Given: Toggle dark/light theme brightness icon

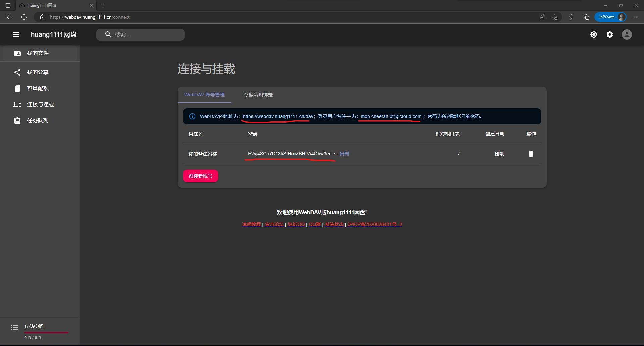Looking at the screenshot, I should [593, 34].
